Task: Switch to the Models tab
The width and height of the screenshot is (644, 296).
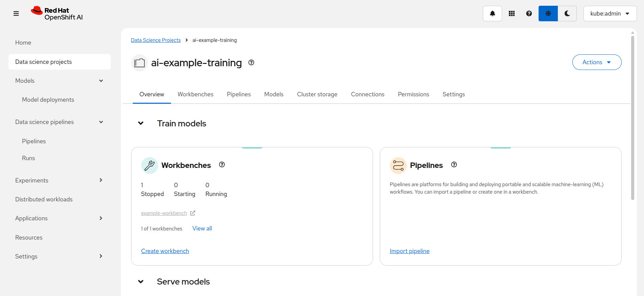Action: tap(274, 94)
